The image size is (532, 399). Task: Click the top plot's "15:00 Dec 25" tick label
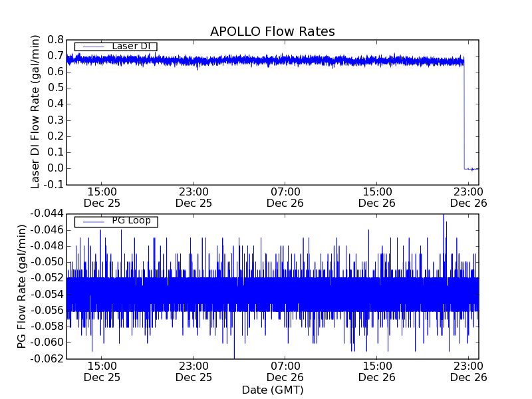click(x=102, y=197)
